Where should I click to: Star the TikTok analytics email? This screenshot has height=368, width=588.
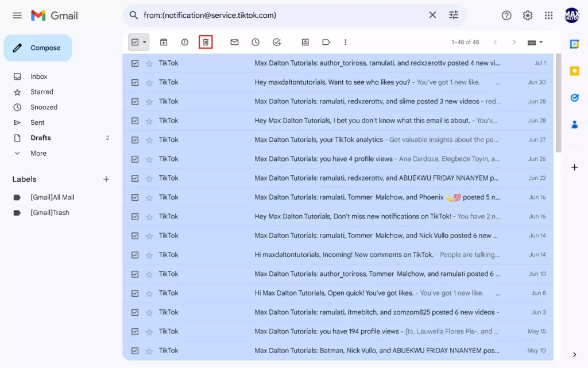[x=149, y=140]
